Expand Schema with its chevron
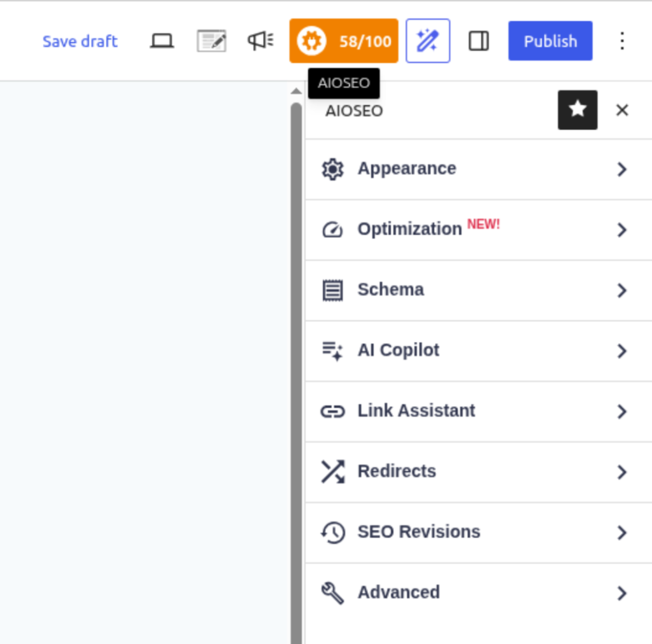 coord(622,290)
